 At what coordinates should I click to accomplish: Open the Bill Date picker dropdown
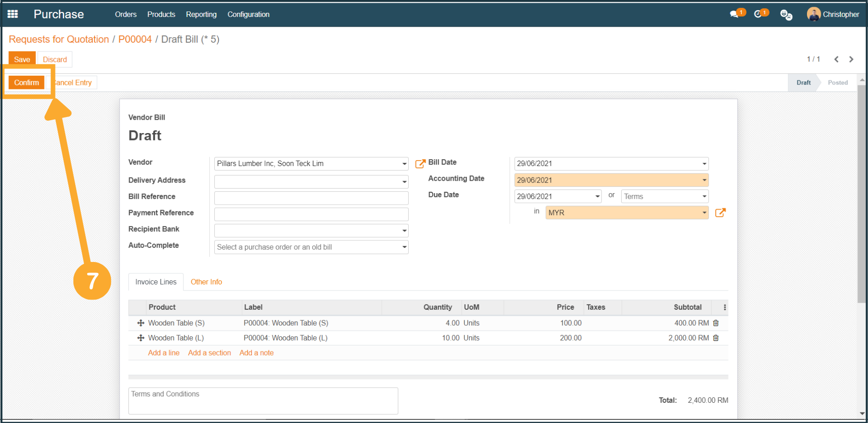click(704, 164)
